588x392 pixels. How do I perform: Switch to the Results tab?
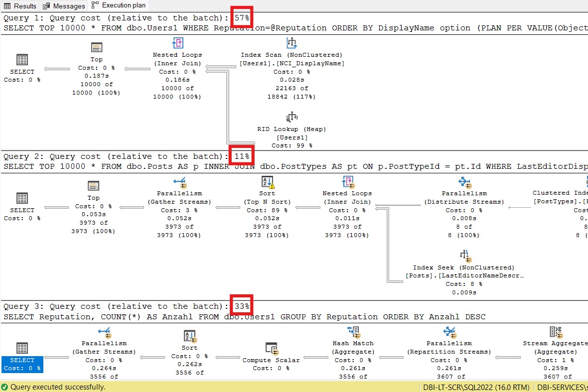20,6
